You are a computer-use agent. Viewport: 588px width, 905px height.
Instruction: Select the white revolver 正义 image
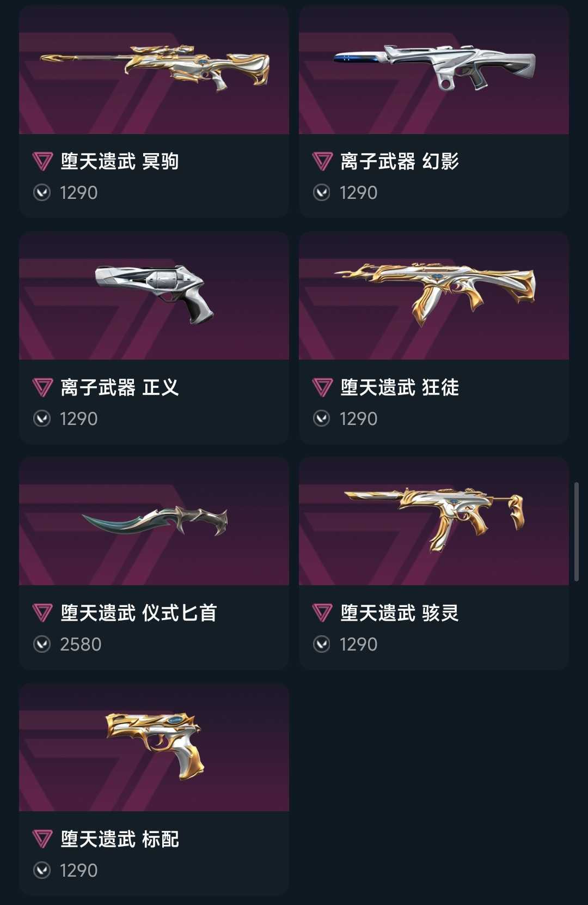coord(154,295)
